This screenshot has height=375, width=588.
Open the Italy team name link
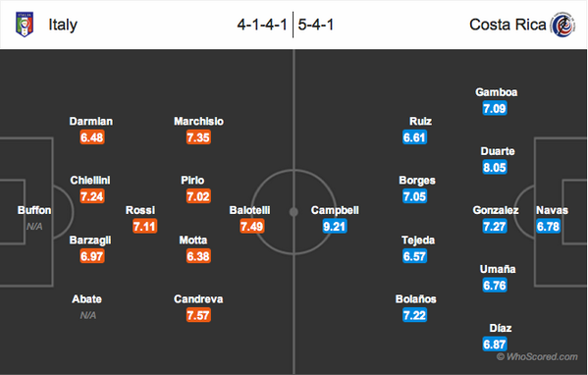pyautogui.click(x=63, y=25)
